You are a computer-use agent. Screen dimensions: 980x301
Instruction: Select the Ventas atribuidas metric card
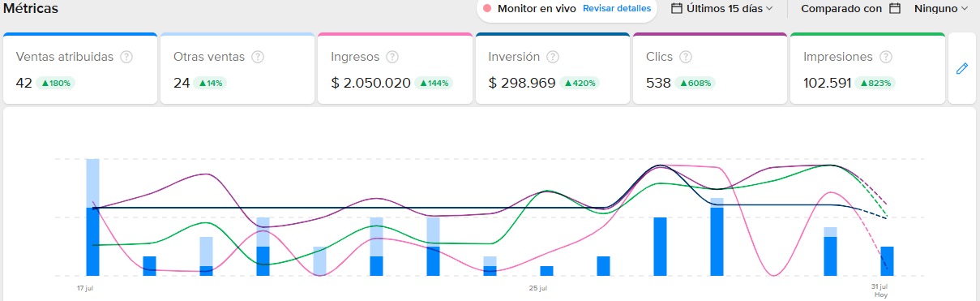click(80, 69)
